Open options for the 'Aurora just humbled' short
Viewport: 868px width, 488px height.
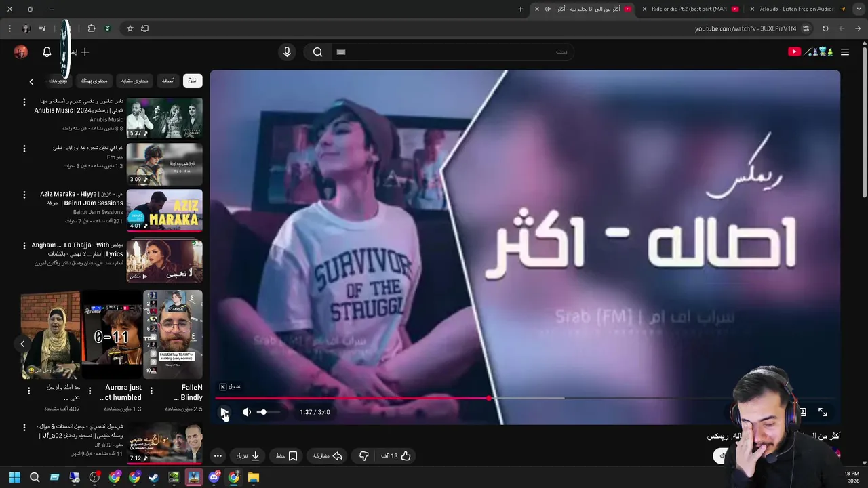[90, 391]
